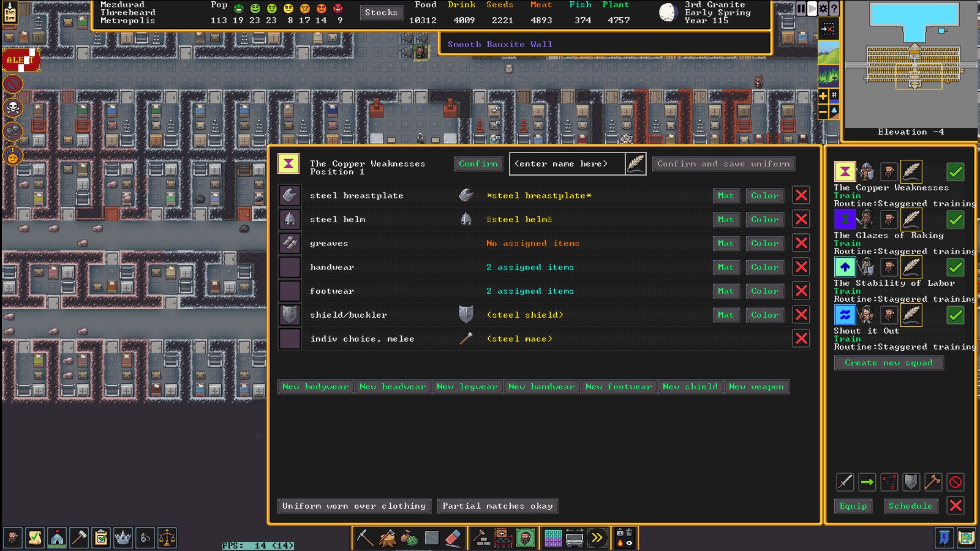Viewport: 980px width, 551px height.
Task: Toggle Partial matches okay setting
Action: (x=497, y=506)
